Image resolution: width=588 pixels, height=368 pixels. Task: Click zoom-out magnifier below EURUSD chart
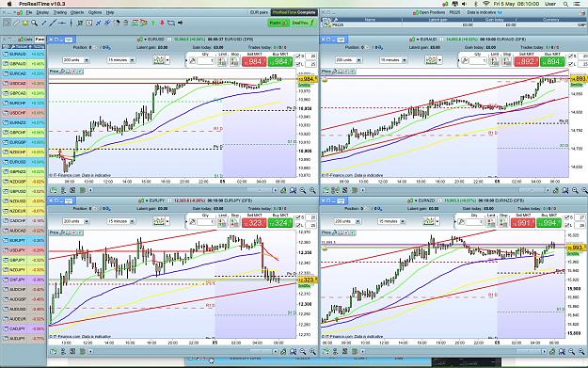coord(303,190)
